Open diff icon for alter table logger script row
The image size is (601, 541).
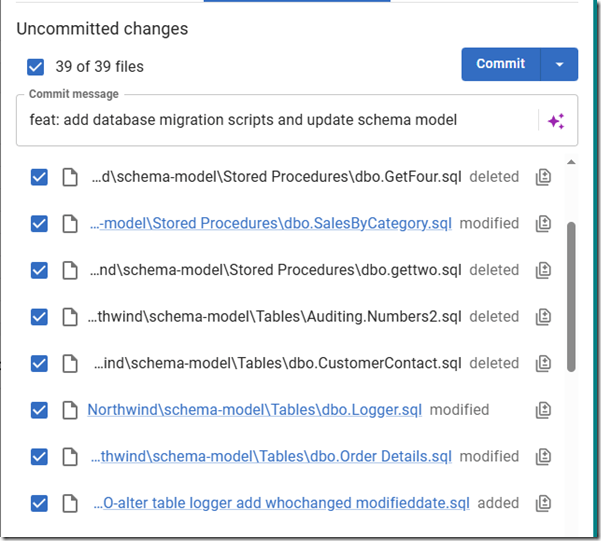543,503
